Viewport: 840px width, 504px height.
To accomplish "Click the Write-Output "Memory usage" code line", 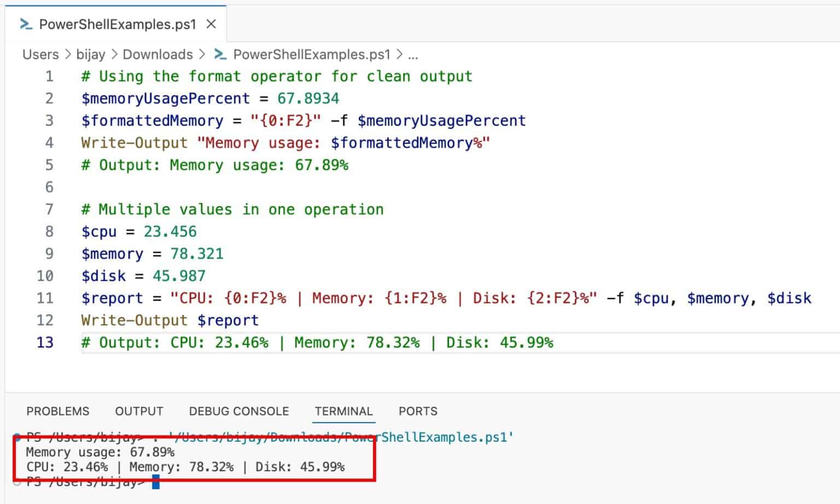I will click(x=285, y=143).
